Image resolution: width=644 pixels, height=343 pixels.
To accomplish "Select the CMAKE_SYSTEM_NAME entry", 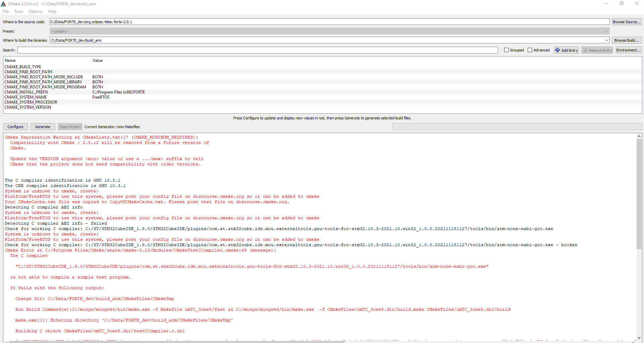I will [x=26, y=97].
